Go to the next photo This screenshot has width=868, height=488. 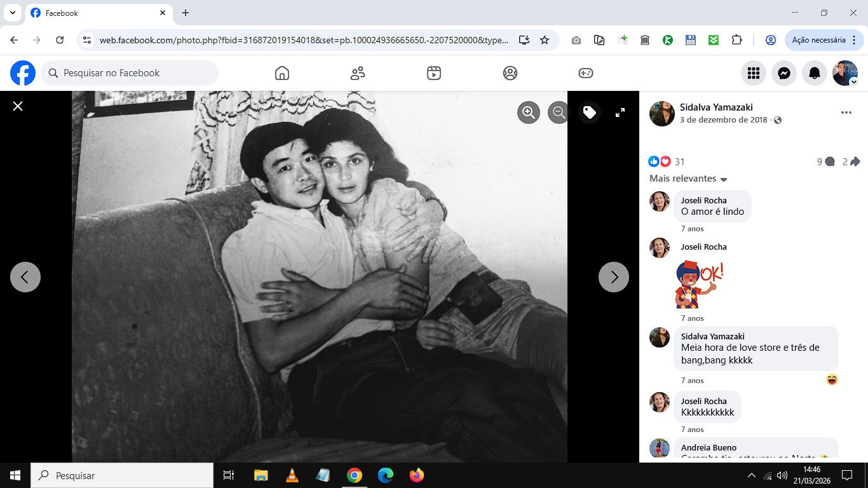[x=613, y=277]
